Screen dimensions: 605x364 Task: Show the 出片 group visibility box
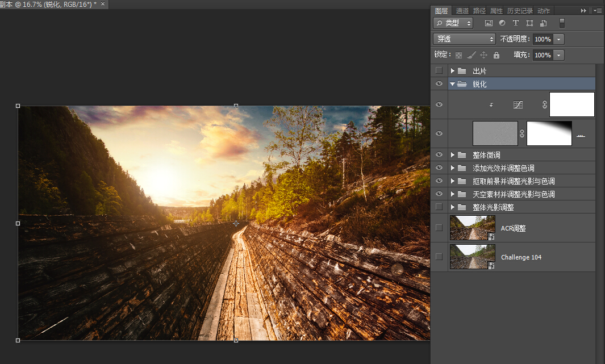coord(439,70)
